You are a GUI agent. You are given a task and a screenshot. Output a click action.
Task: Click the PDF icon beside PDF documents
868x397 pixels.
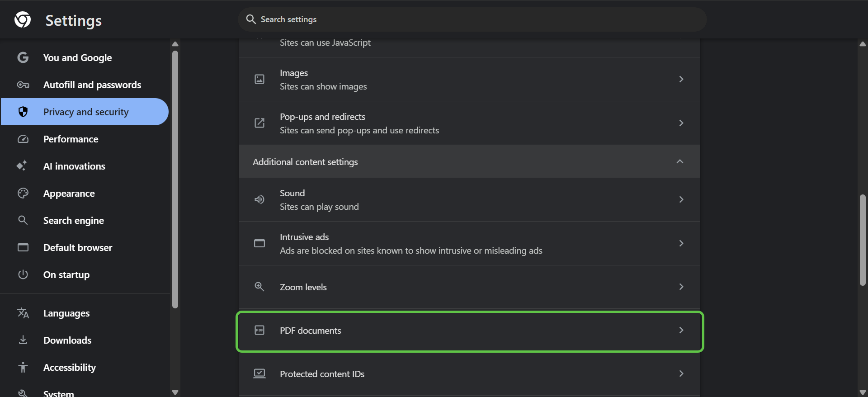point(259,330)
